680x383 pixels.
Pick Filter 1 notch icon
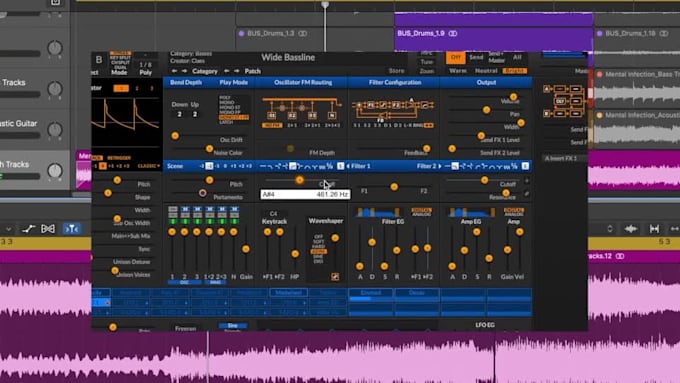coord(315,166)
